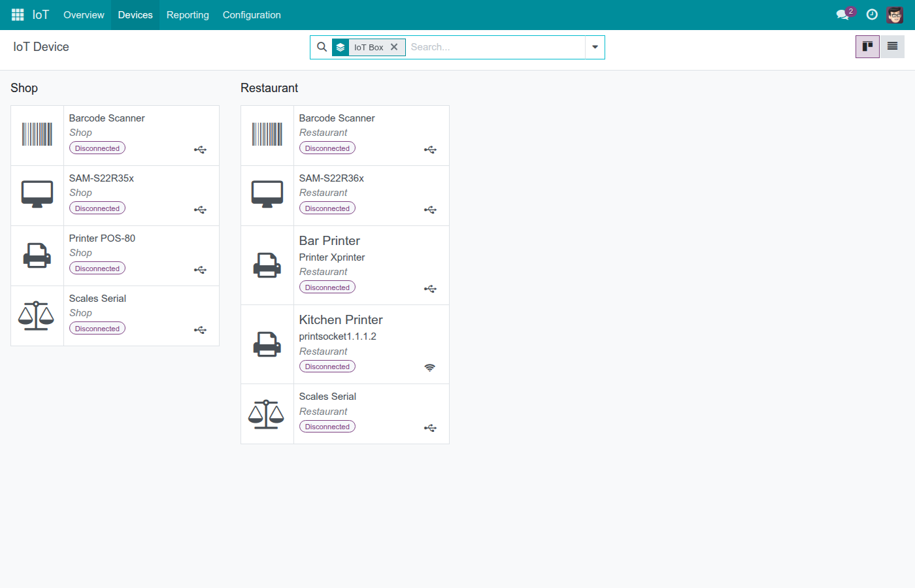
Task: Click the Bar Printer USB connection icon
Action: pos(430,289)
